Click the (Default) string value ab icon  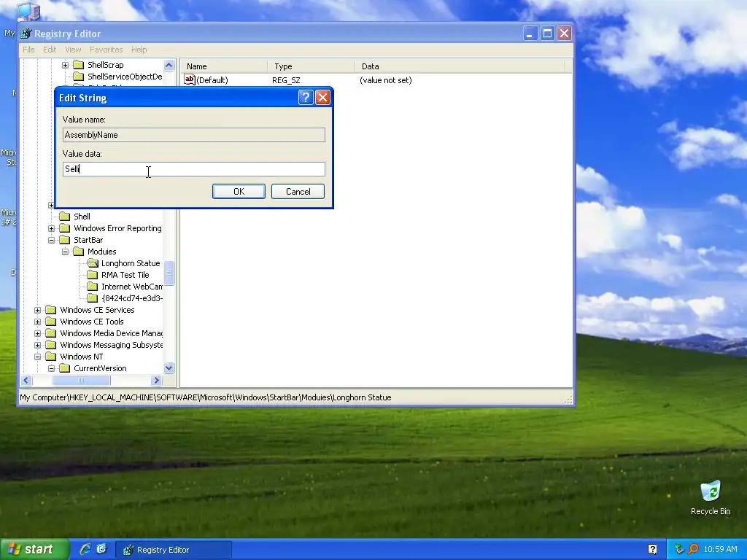190,80
